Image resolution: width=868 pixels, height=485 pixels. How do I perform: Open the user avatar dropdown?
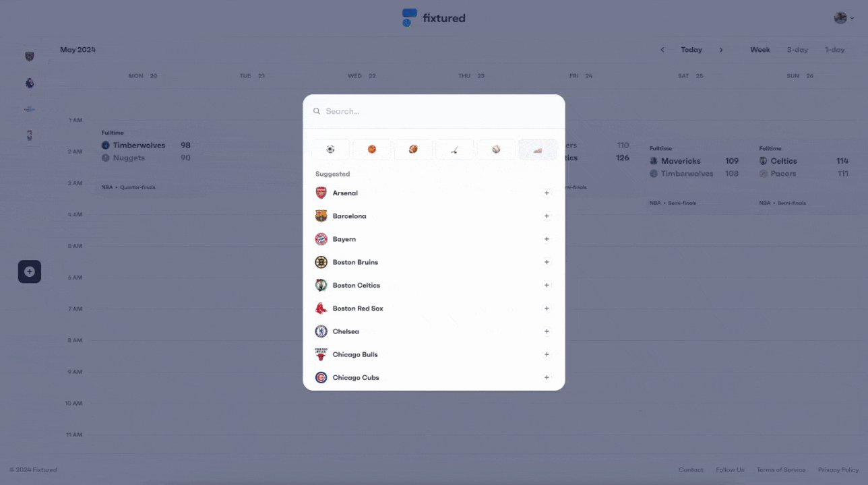pyautogui.click(x=844, y=18)
